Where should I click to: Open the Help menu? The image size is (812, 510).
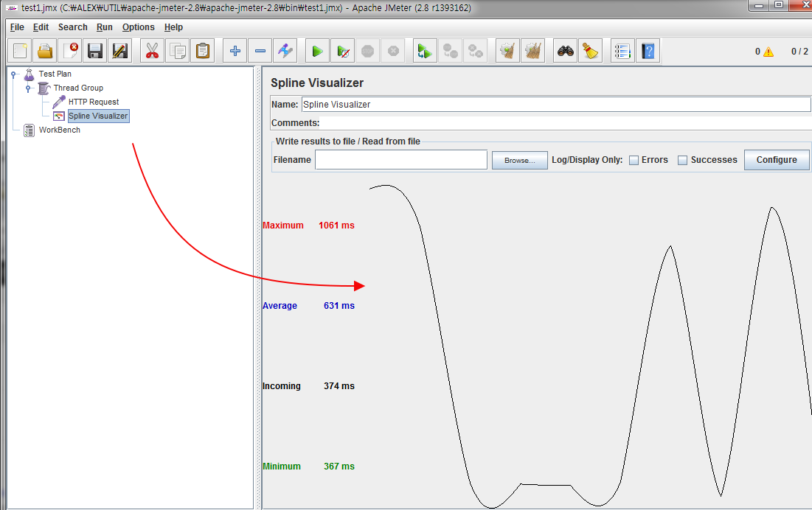(173, 27)
